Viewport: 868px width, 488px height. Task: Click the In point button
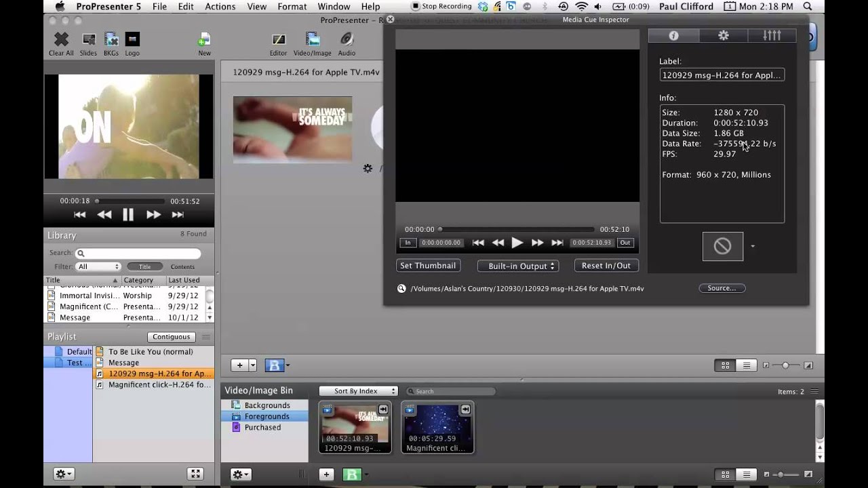pyautogui.click(x=408, y=243)
